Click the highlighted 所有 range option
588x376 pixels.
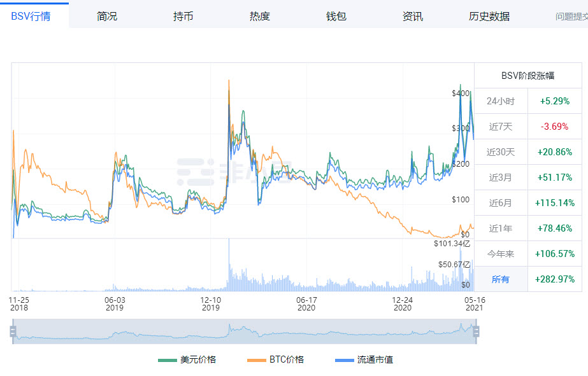coord(500,279)
